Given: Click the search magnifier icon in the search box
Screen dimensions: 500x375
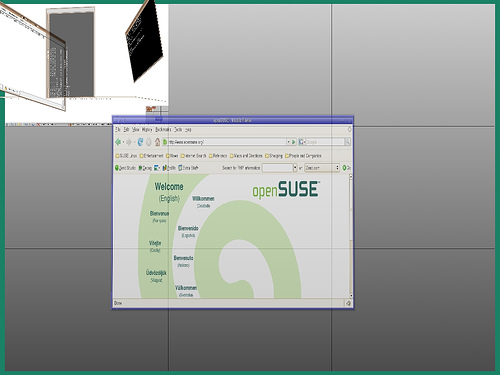Looking at the screenshot, I should [348, 142].
